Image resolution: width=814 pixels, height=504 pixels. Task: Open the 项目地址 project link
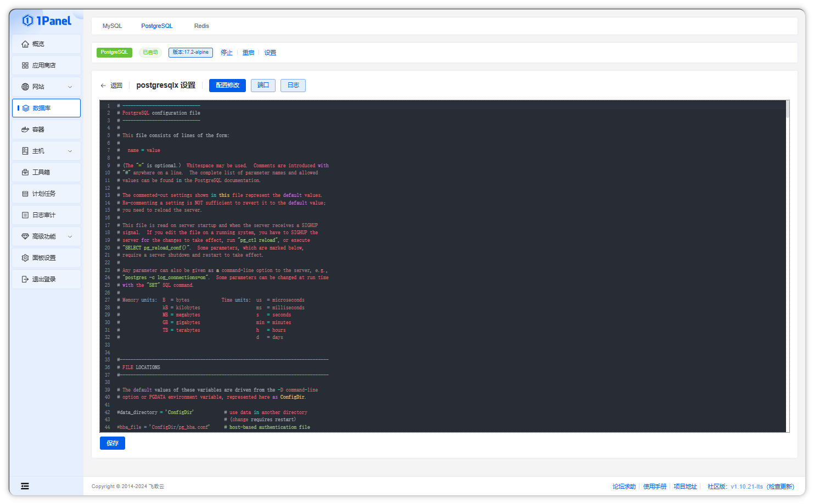[x=686, y=486]
